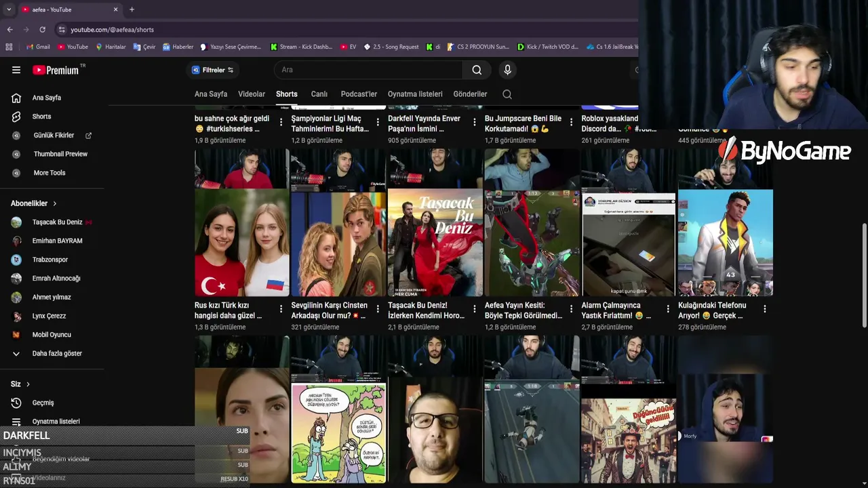Switch to the Videolar tab
868x488 pixels.
tap(252, 94)
